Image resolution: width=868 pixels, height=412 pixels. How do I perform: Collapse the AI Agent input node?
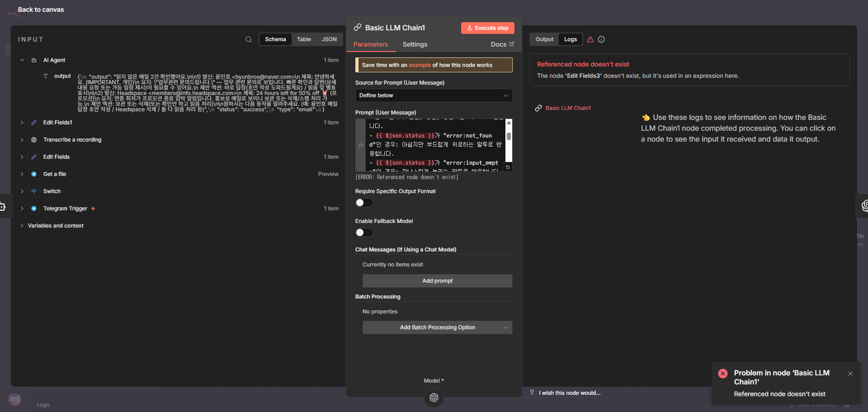click(x=22, y=60)
